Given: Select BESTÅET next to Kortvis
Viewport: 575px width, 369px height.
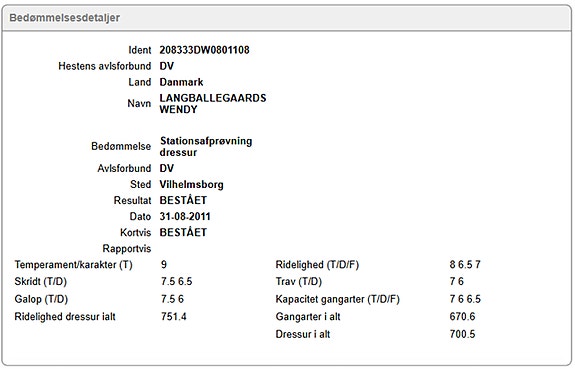Looking at the screenshot, I should coord(183,233).
